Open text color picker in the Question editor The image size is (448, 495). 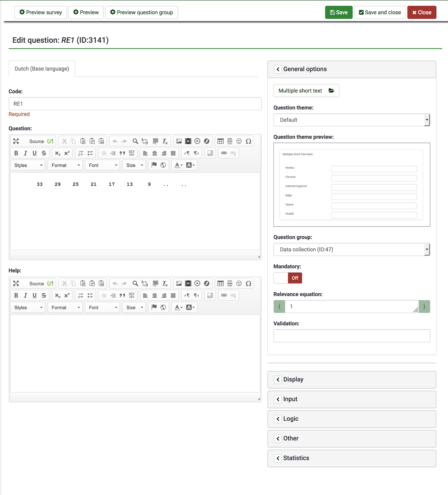(x=178, y=165)
